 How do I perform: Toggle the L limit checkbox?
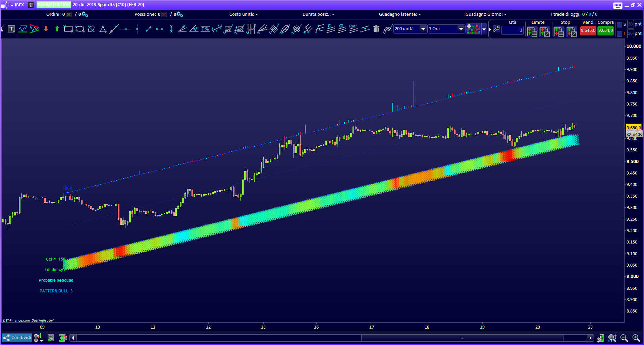[x=620, y=34]
